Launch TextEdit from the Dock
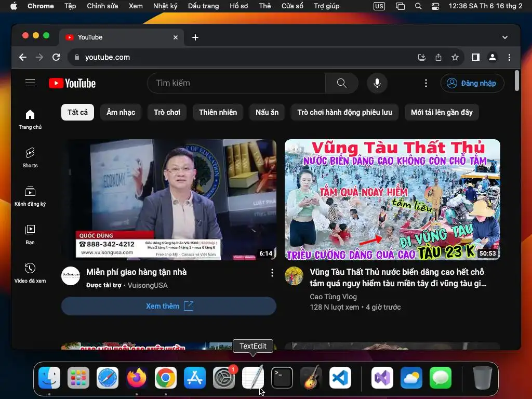This screenshot has height=399, width=532. (253, 377)
